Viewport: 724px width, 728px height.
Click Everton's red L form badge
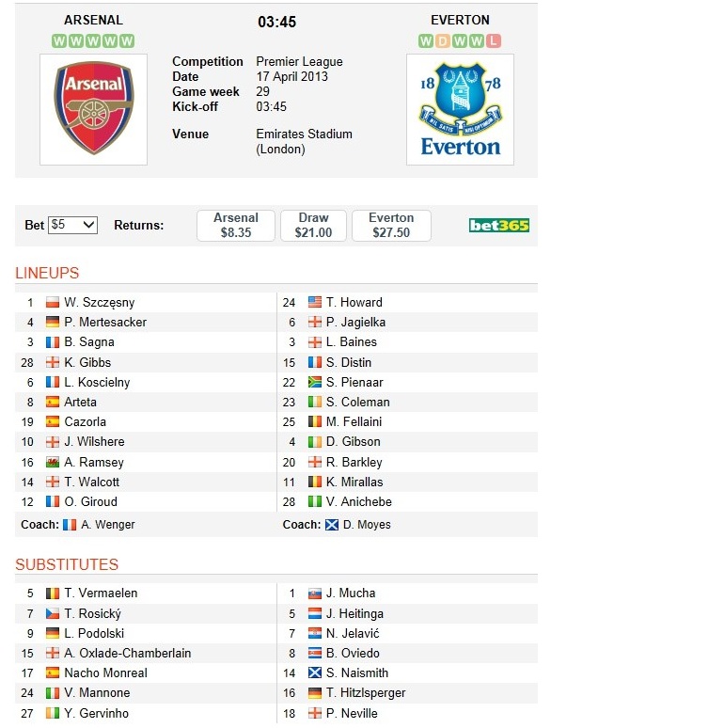coord(494,40)
